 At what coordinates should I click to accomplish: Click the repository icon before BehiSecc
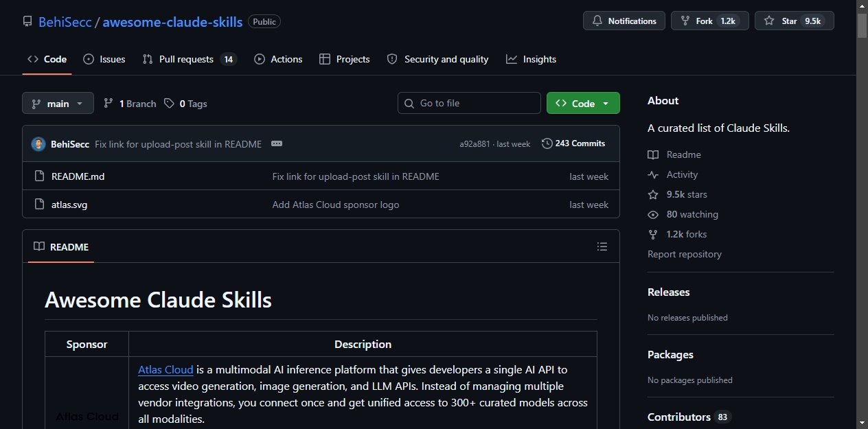click(27, 21)
